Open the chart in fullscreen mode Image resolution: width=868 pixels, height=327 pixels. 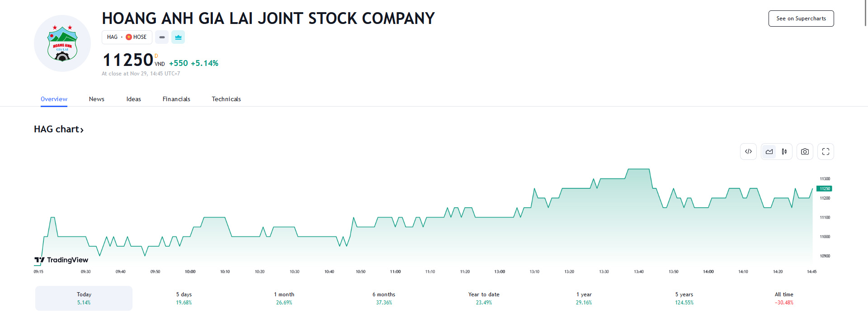point(826,152)
